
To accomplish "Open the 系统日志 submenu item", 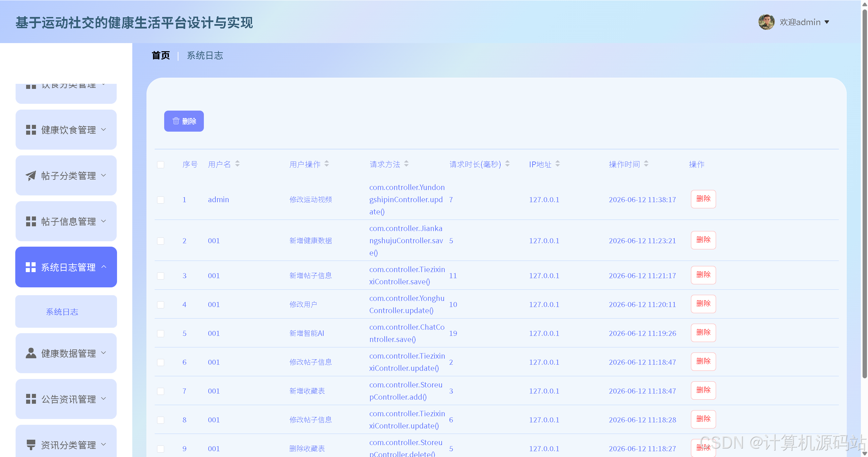I will [x=66, y=311].
